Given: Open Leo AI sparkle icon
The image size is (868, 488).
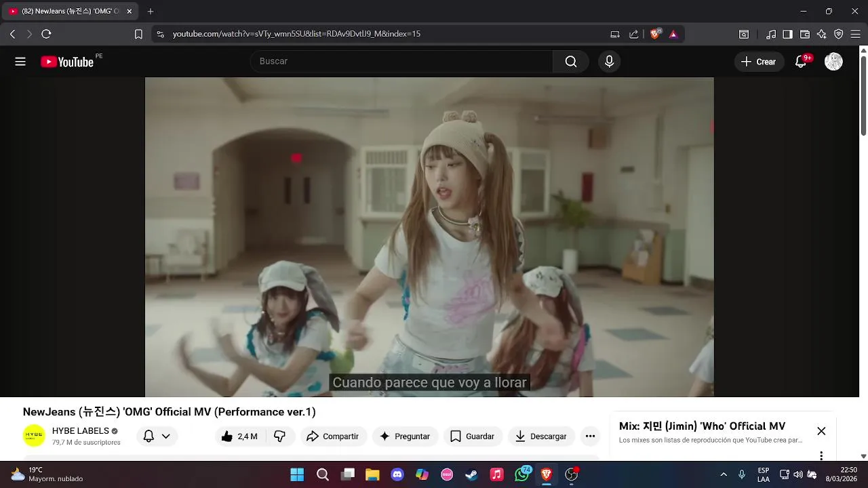Looking at the screenshot, I should pyautogui.click(x=822, y=34).
